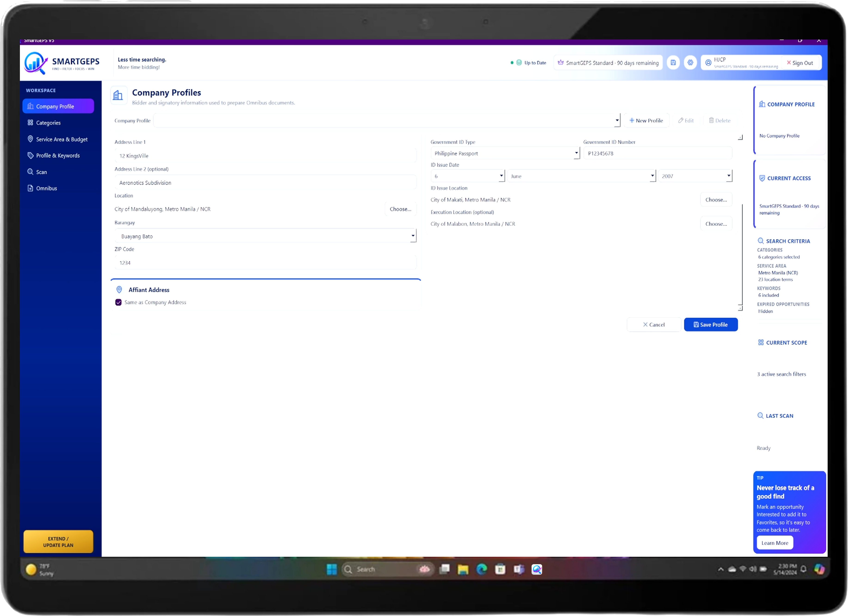Screen dimensions: 848x616
Task: Click the Government ID Number field
Action: pos(657,153)
